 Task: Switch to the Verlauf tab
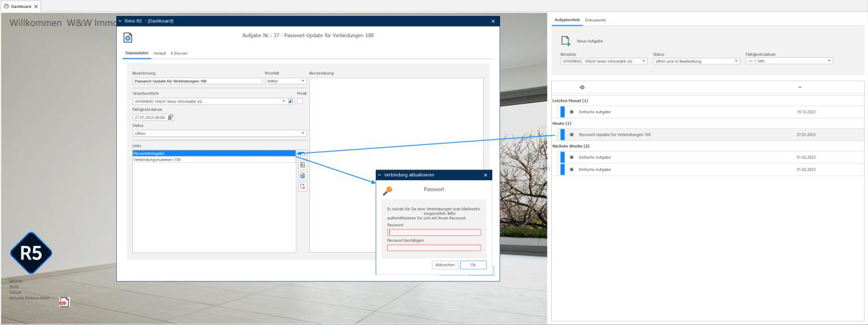[x=159, y=53]
